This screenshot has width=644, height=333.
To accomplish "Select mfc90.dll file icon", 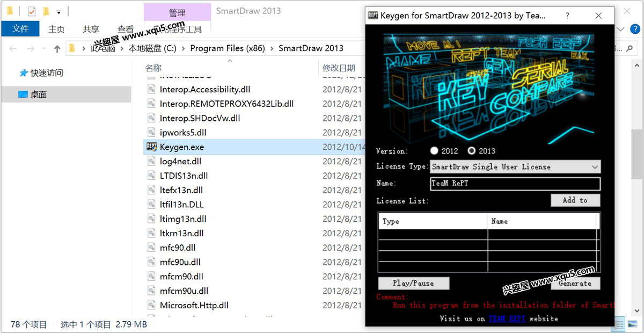I will point(151,248).
